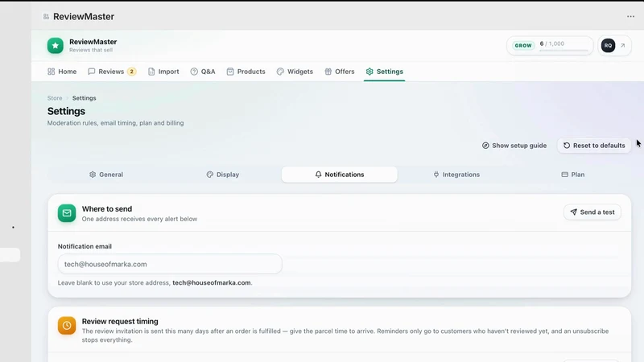
Task: Click the 'Where to send' section title
Action: point(107,209)
